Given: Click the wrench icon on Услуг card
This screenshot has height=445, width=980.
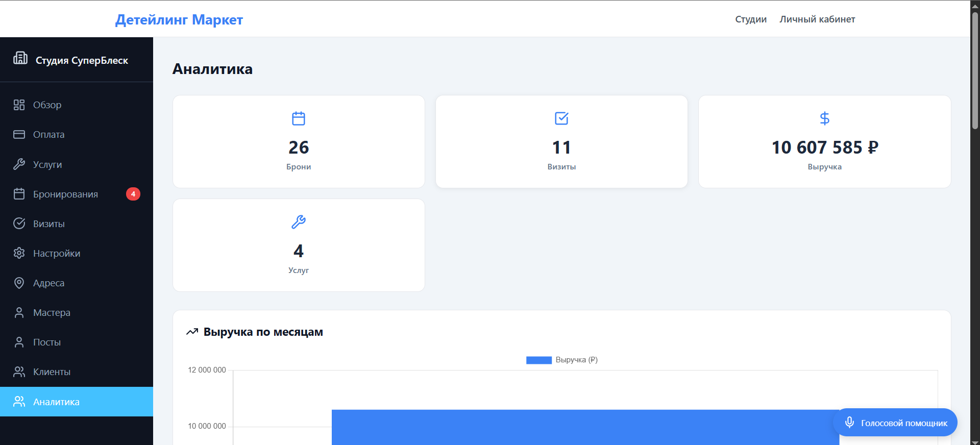Looking at the screenshot, I should pyautogui.click(x=299, y=222).
